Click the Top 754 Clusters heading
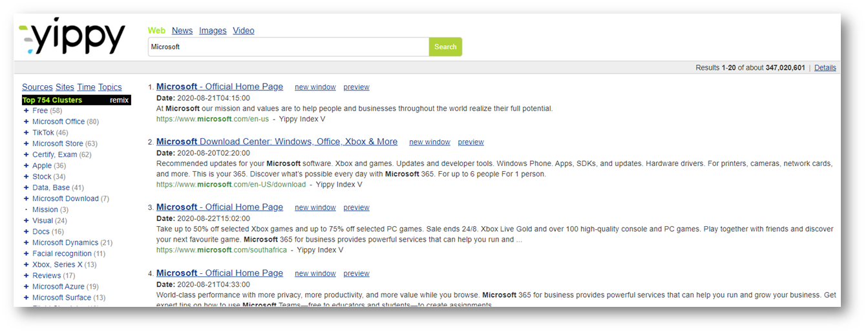This screenshot has height=334, width=868. click(x=52, y=100)
